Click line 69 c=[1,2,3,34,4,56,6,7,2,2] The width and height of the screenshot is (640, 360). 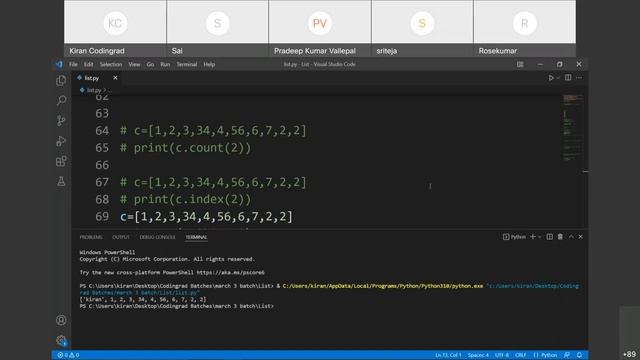coord(206,216)
